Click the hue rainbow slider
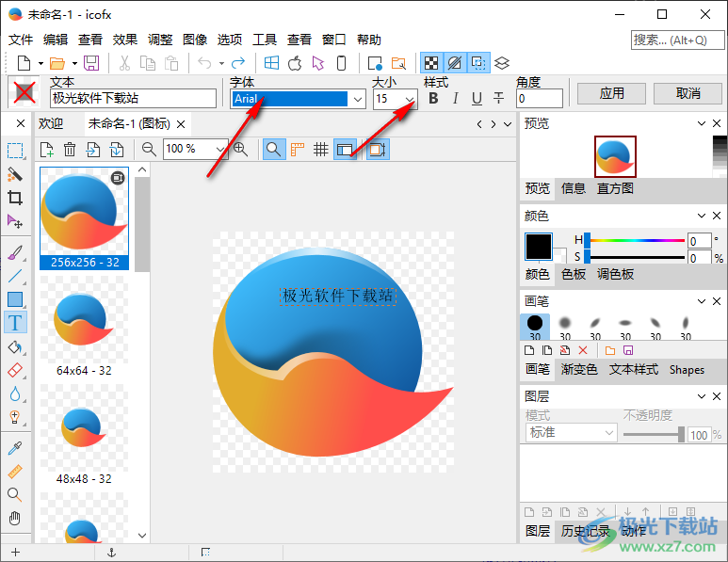This screenshot has height=562, width=728. click(x=636, y=240)
